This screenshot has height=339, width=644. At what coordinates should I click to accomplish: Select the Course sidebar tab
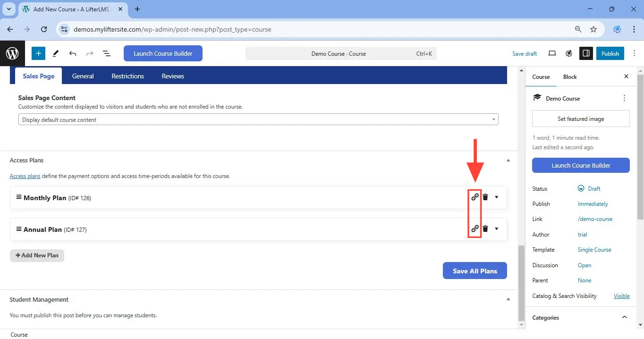click(541, 76)
